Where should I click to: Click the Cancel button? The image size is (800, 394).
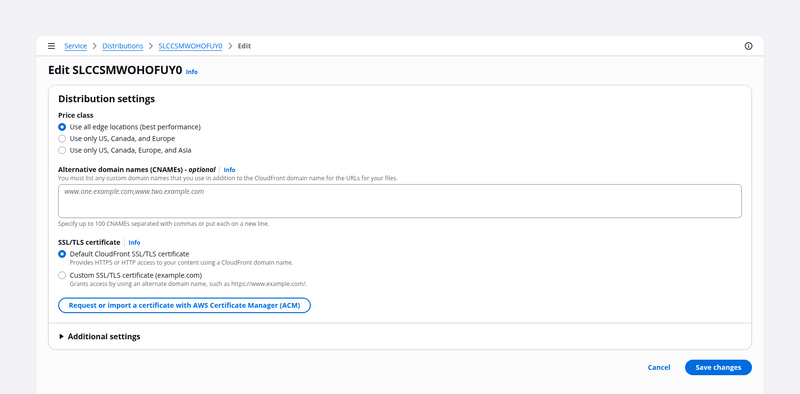point(659,367)
